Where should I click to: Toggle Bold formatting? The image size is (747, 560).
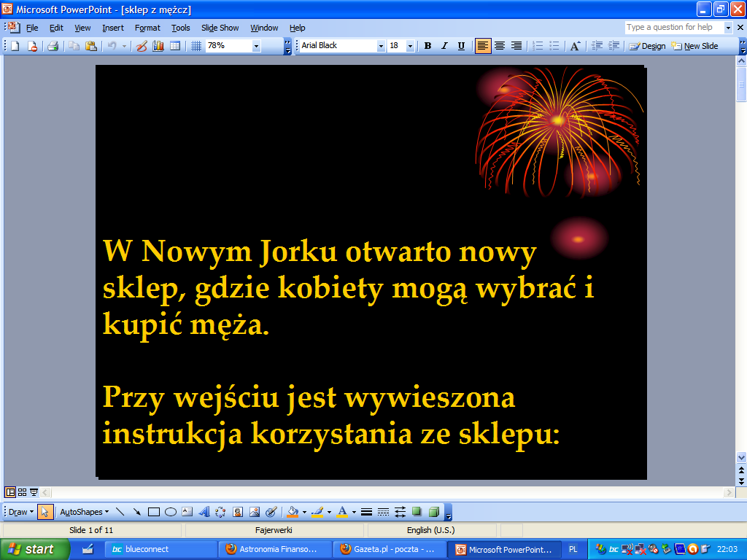coord(427,46)
